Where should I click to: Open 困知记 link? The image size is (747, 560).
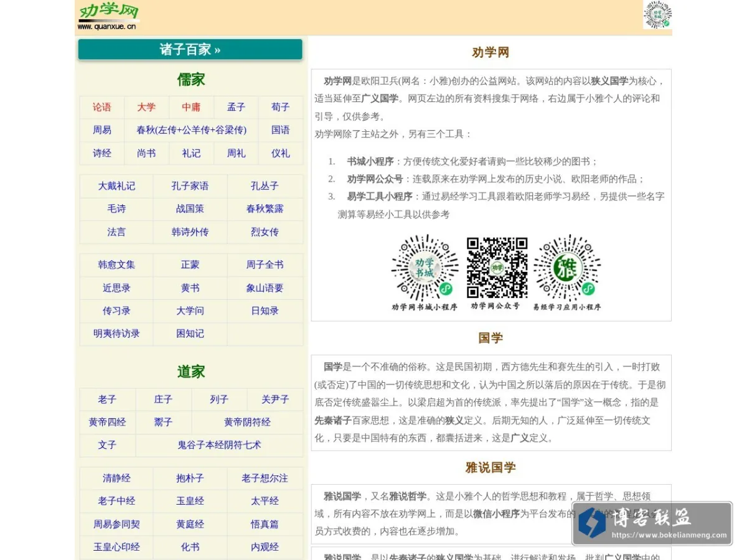(x=190, y=334)
